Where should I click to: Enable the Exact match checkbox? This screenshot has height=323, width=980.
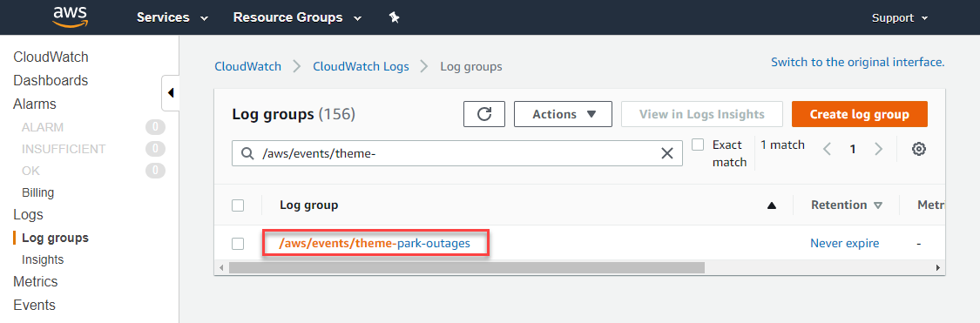click(699, 145)
